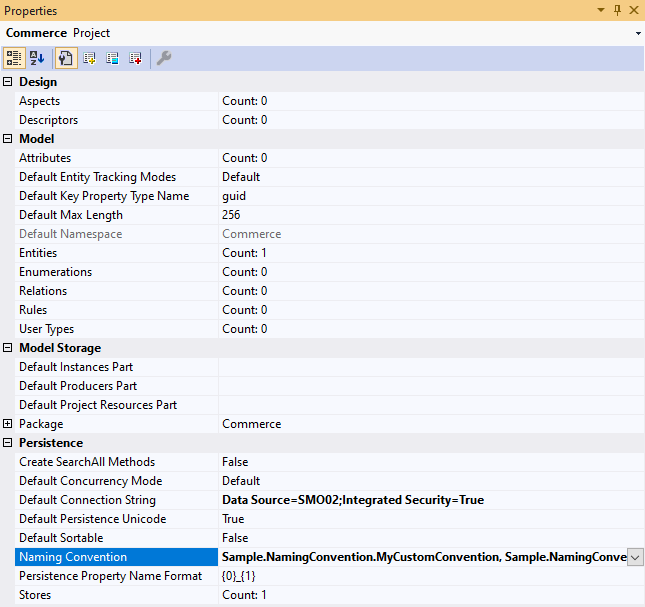Click the Default value of Default Entity Tracking Modes
Image resolution: width=645 pixels, height=607 pixels.
[241, 177]
